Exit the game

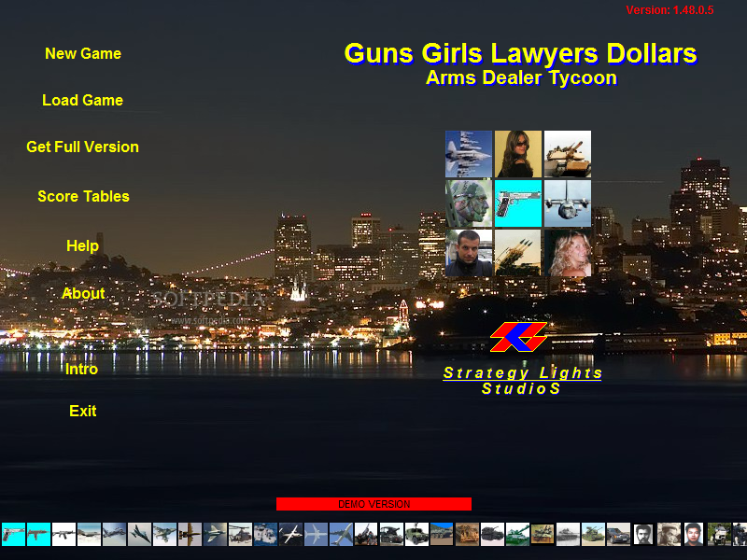click(x=83, y=411)
